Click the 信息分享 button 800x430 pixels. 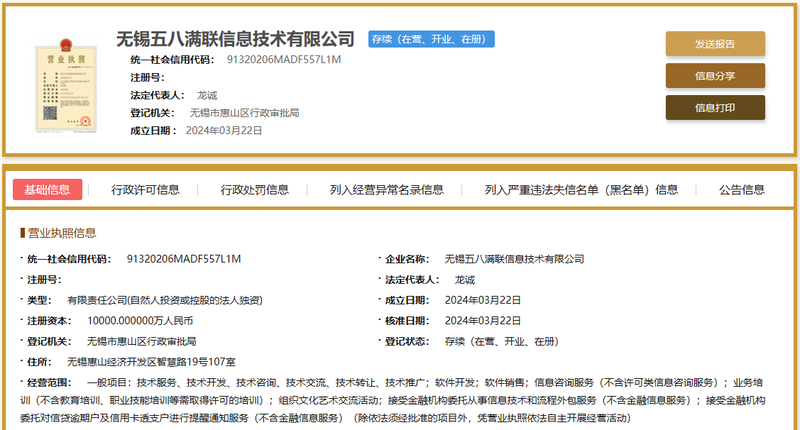715,76
